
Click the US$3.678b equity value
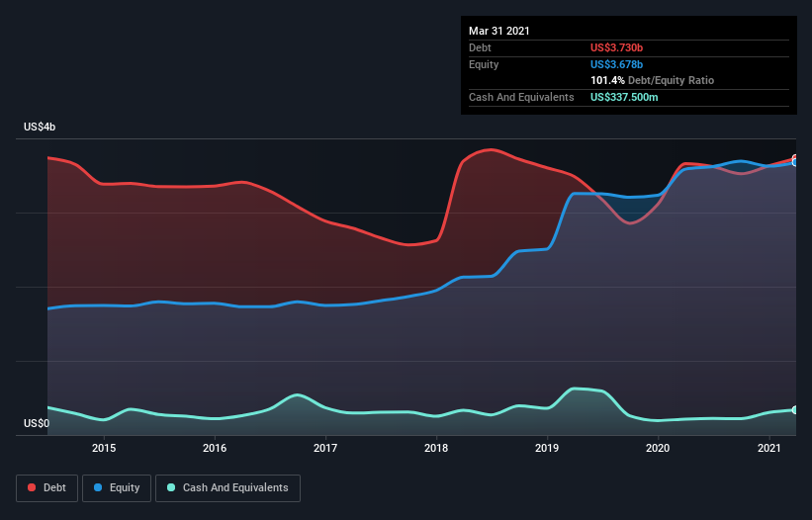pos(616,64)
